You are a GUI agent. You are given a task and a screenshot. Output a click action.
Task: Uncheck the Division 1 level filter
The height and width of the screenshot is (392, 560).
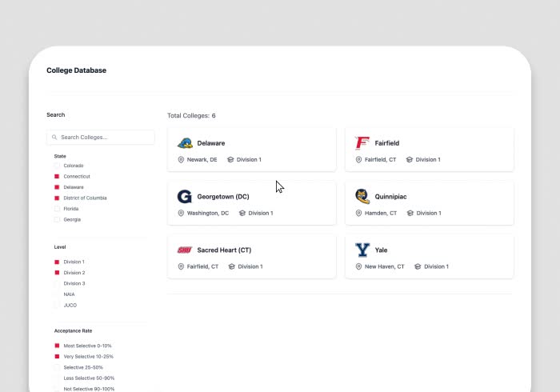[x=57, y=262]
